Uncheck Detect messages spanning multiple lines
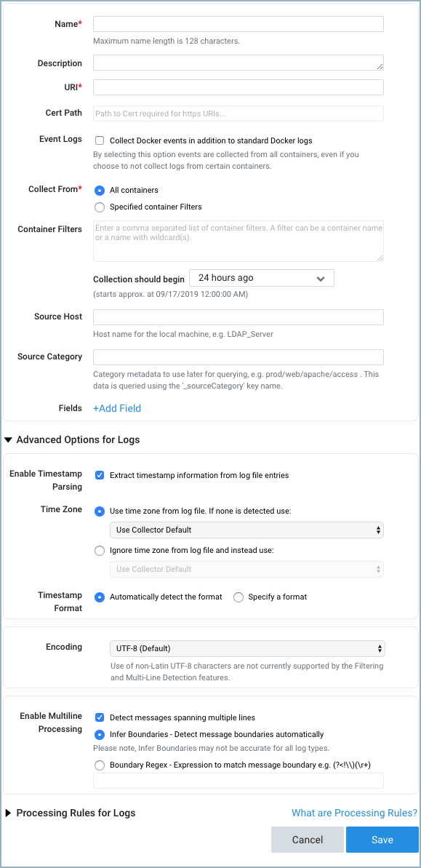Image resolution: width=421 pixels, height=868 pixels. [100, 717]
